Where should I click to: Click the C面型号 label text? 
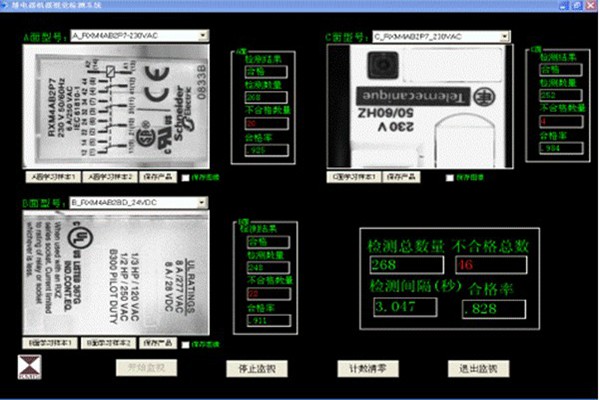(347, 37)
